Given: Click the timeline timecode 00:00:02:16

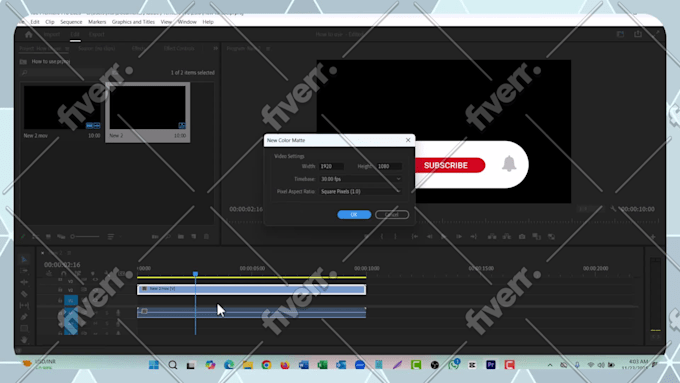Looking at the screenshot, I should coord(62,265).
